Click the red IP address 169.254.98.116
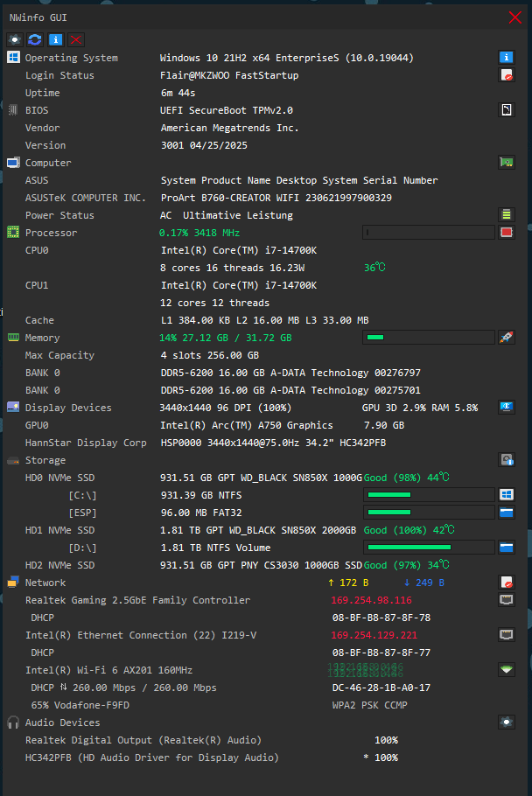532x796 pixels. (x=372, y=600)
